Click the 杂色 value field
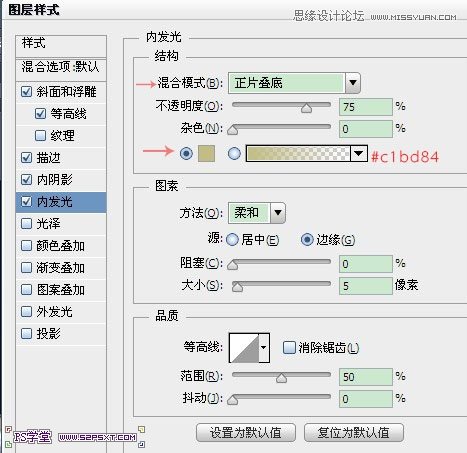Viewport: 467px width, 453px height. pyautogui.click(x=366, y=129)
